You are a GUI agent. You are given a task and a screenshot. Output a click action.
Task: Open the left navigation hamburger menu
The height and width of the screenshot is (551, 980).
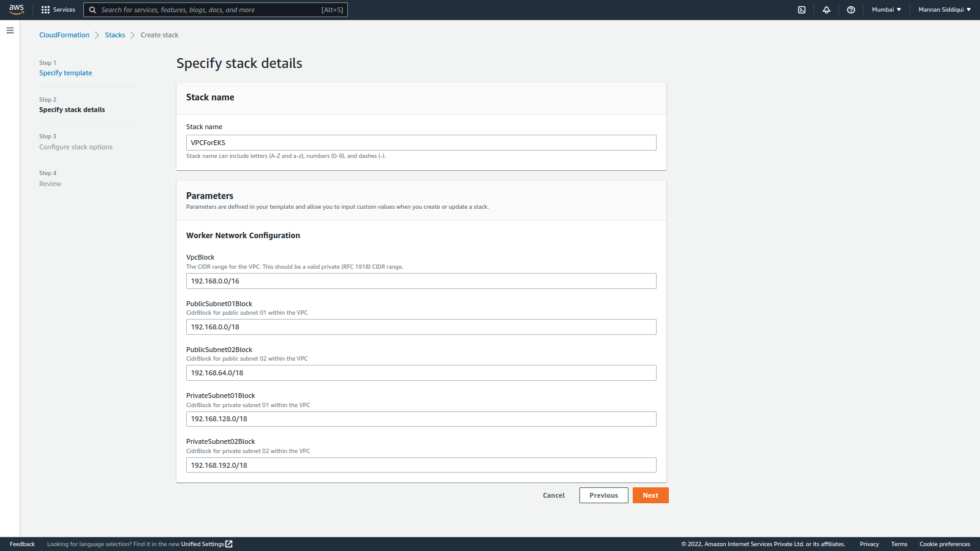10,30
